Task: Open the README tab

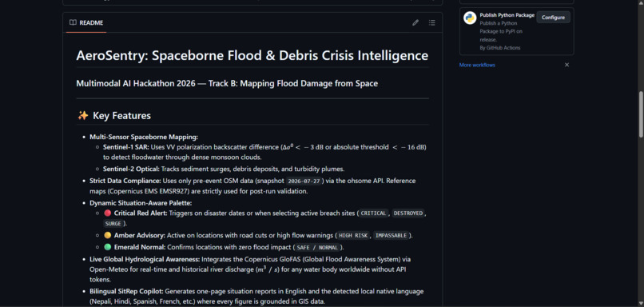Action: click(x=86, y=22)
